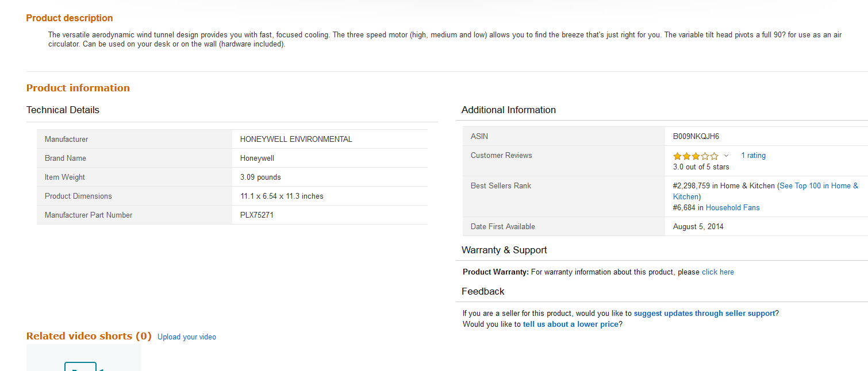868x371 pixels.
Task: Click the HONEYWELL ENVIRONMENTAL manufacturer value
Action: (x=296, y=140)
